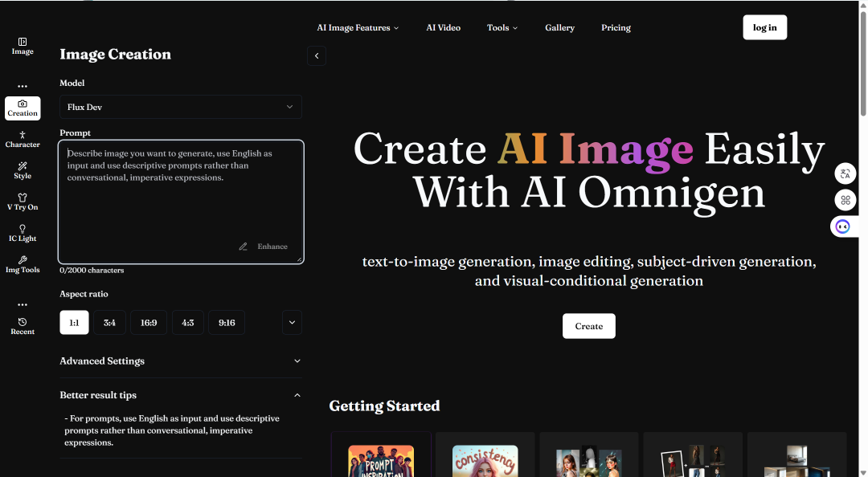868x477 pixels.
Task: Select the 16:9 aspect ratio
Action: click(x=149, y=323)
